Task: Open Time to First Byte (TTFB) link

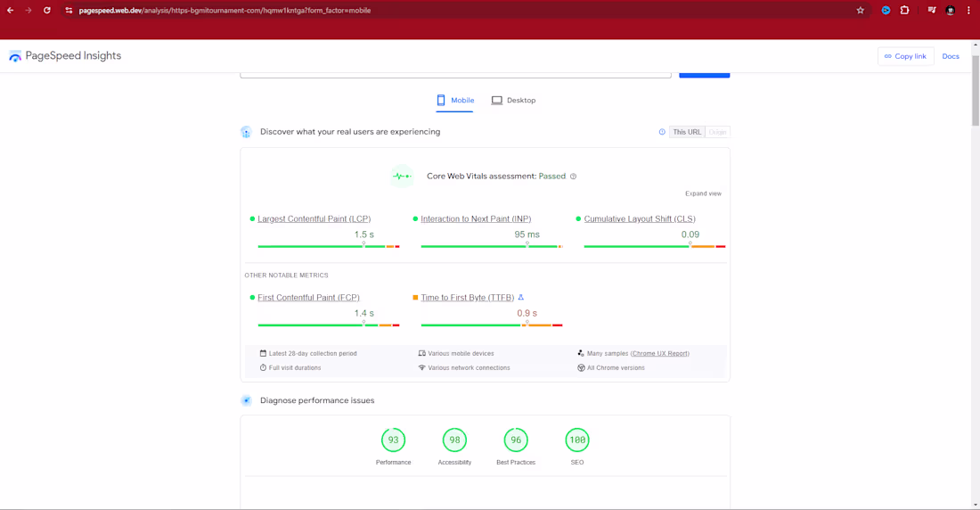Action: (x=467, y=298)
